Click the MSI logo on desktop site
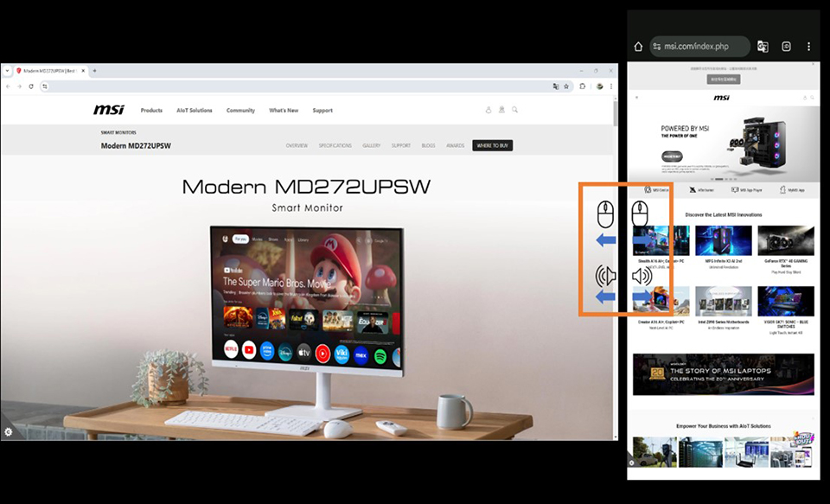Screen dimensions: 830x504 [x=109, y=110]
